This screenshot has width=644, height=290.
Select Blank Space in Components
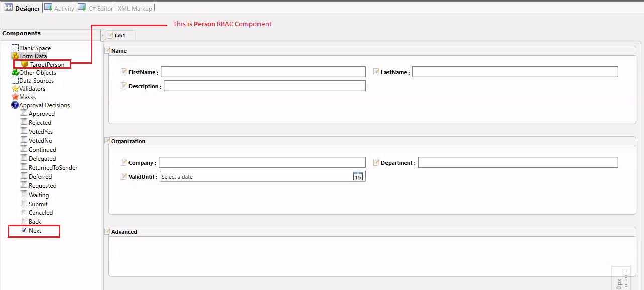(35, 48)
